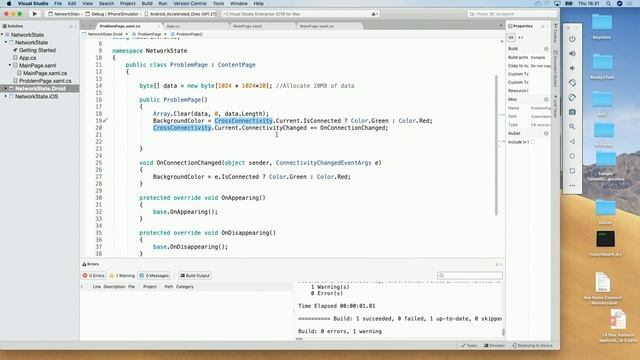Expand the NetworkState.iOS project
Viewport: 640px width, 360px height.
pyautogui.click(x=6, y=96)
